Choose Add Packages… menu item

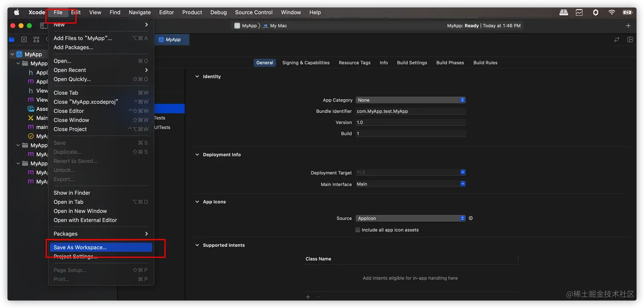click(101, 47)
